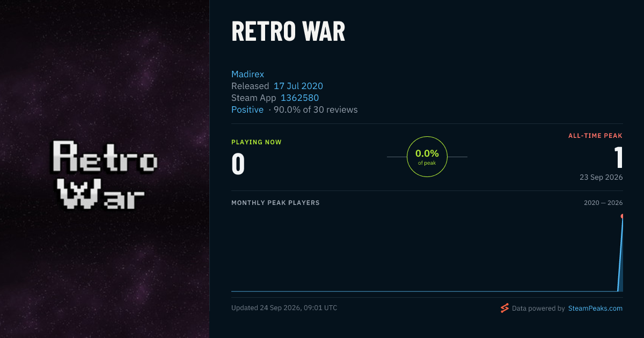644x338 pixels.
Task: Click the Updated 24 Sep 2026 timestamp
Action: pyautogui.click(x=284, y=308)
